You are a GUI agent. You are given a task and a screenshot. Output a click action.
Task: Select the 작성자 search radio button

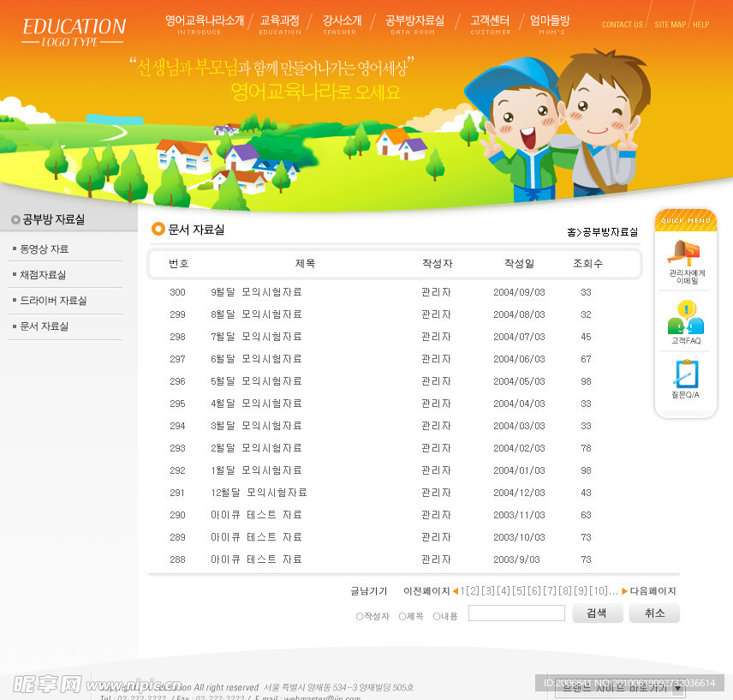(x=359, y=616)
